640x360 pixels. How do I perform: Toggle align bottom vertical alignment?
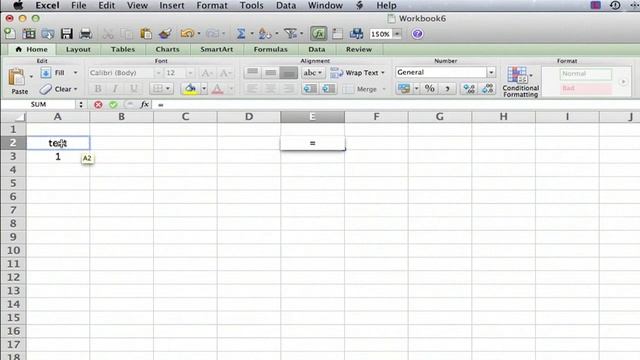289,73
